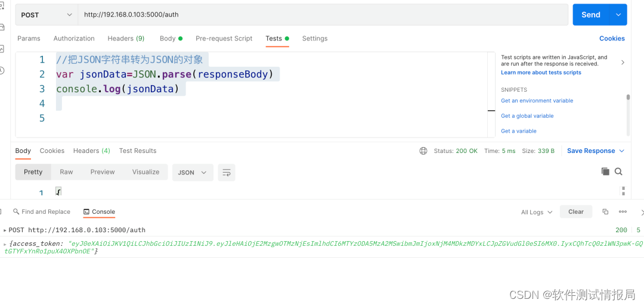Screen dimensions: 644x306
Task: Switch to the request Headers (9) tab
Action: [x=126, y=39]
